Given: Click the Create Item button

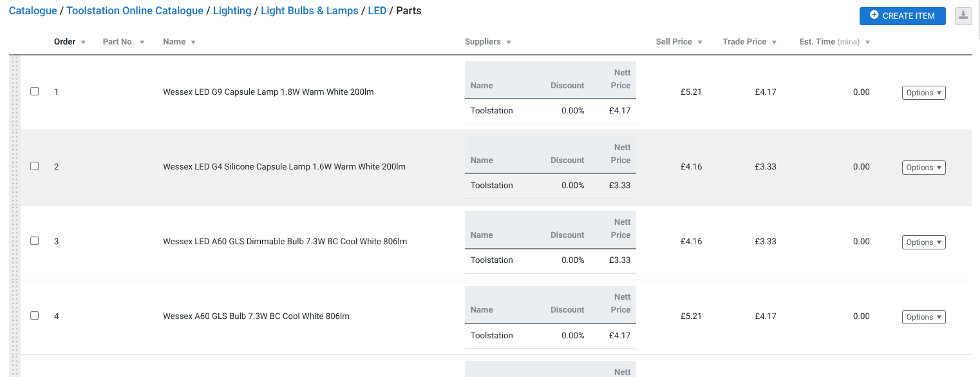Looking at the screenshot, I should pyautogui.click(x=902, y=15).
